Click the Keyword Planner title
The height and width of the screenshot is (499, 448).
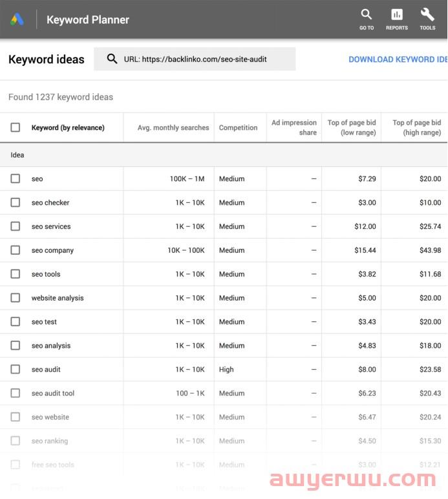tap(88, 20)
